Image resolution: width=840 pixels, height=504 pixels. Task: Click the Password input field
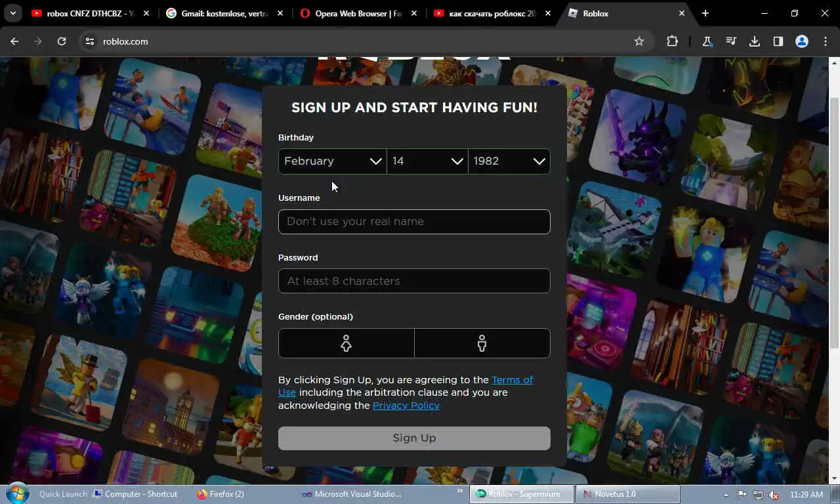414,281
